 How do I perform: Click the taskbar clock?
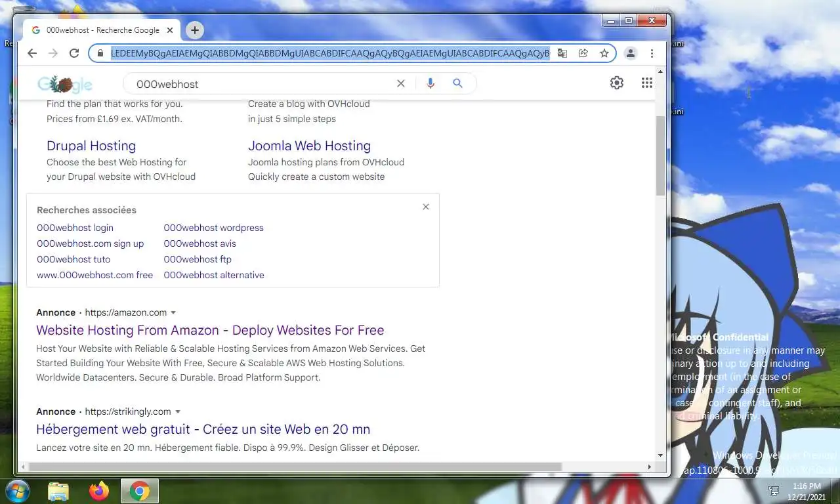pyautogui.click(x=807, y=492)
